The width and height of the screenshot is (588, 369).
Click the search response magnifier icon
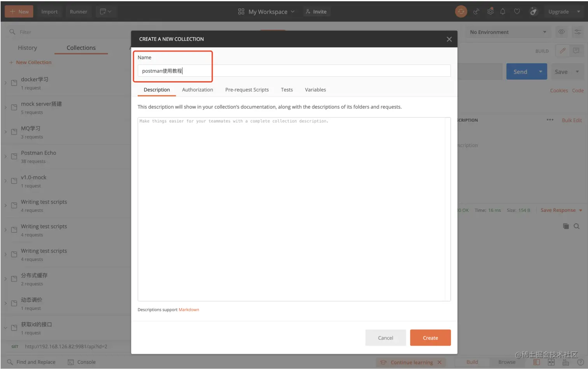point(577,226)
